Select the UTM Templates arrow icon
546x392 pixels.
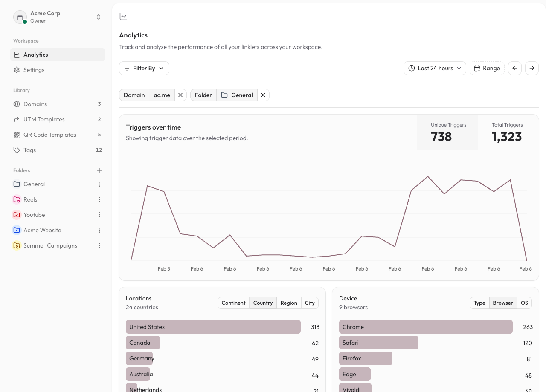point(16,119)
